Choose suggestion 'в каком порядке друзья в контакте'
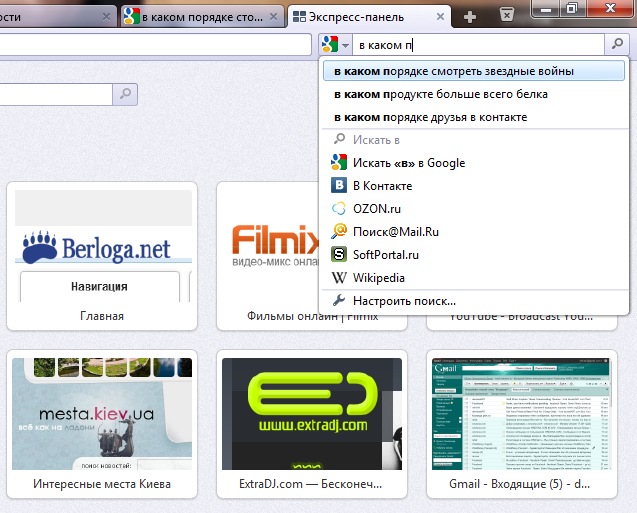This screenshot has height=513, width=637. point(474,117)
